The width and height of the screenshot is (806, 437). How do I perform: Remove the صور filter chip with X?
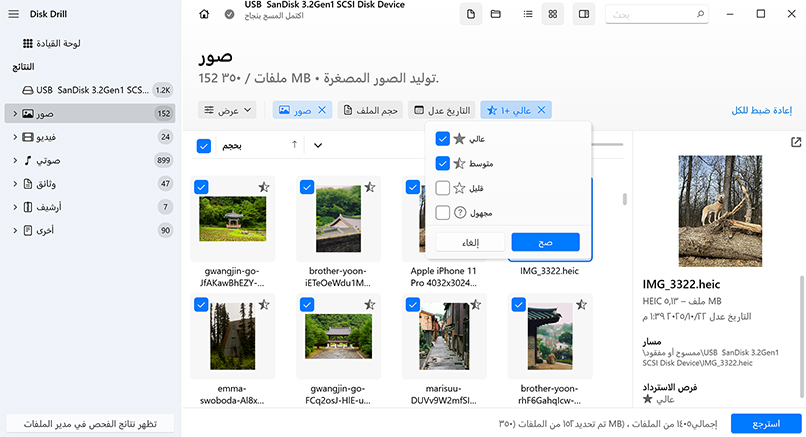click(322, 110)
